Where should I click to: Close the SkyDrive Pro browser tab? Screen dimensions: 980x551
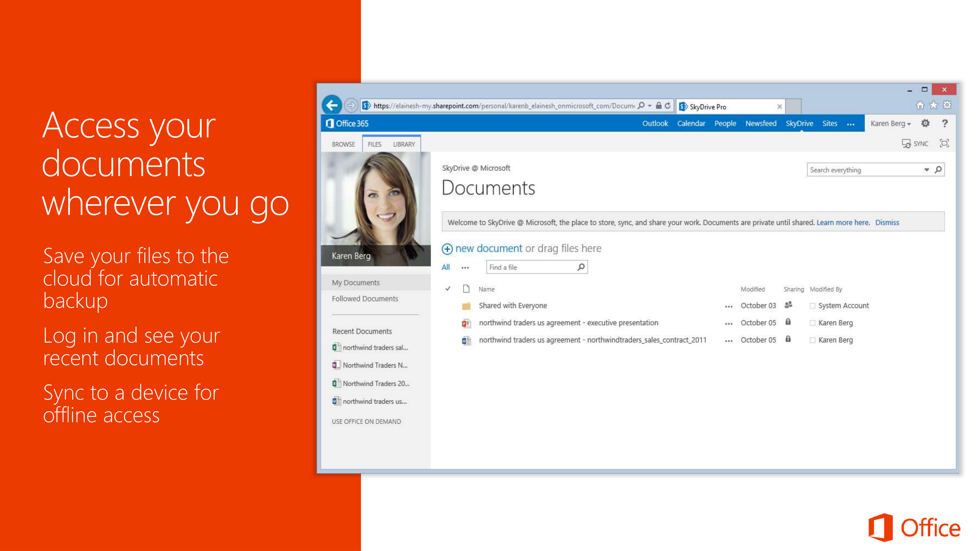tap(780, 107)
